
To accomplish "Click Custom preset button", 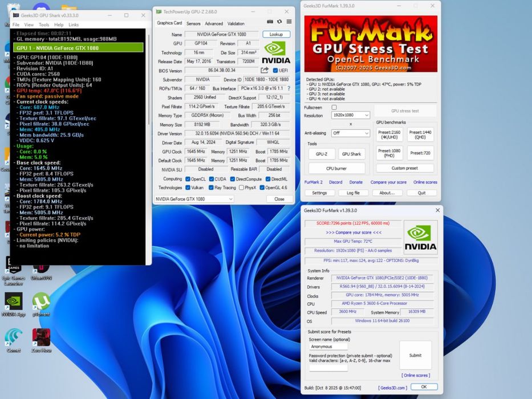I will [x=405, y=168].
